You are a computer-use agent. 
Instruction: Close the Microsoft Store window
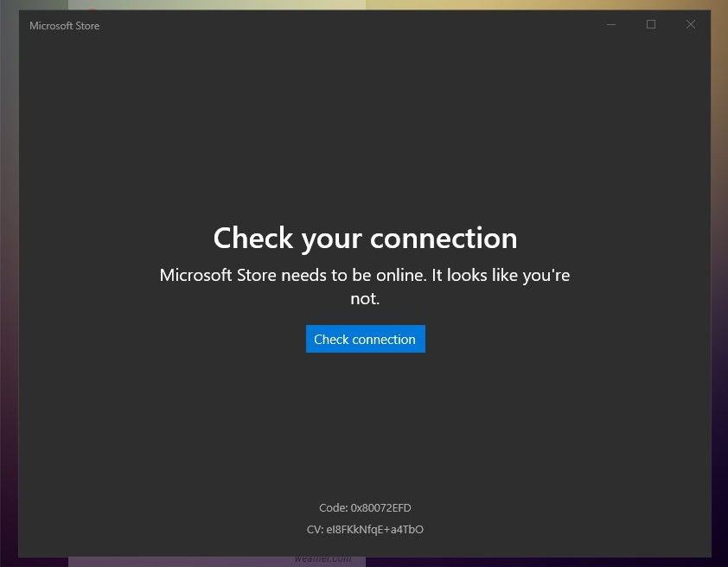pyautogui.click(x=691, y=24)
